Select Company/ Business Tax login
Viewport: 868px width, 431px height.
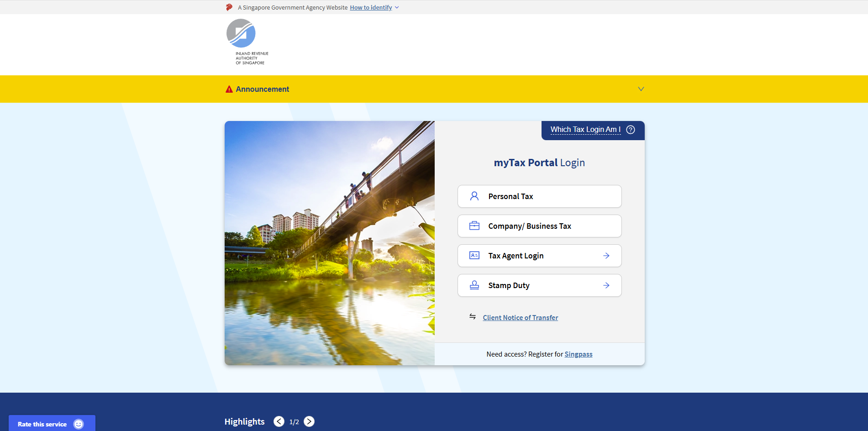[540, 226]
